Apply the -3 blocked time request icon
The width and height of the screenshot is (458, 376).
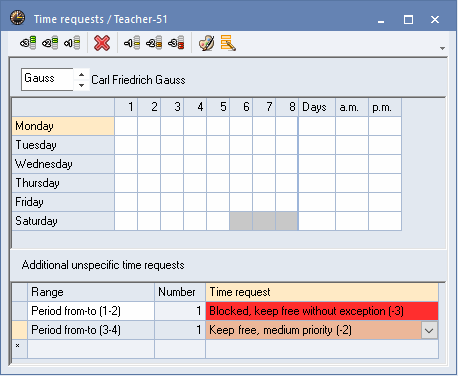[x=176, y=43]
